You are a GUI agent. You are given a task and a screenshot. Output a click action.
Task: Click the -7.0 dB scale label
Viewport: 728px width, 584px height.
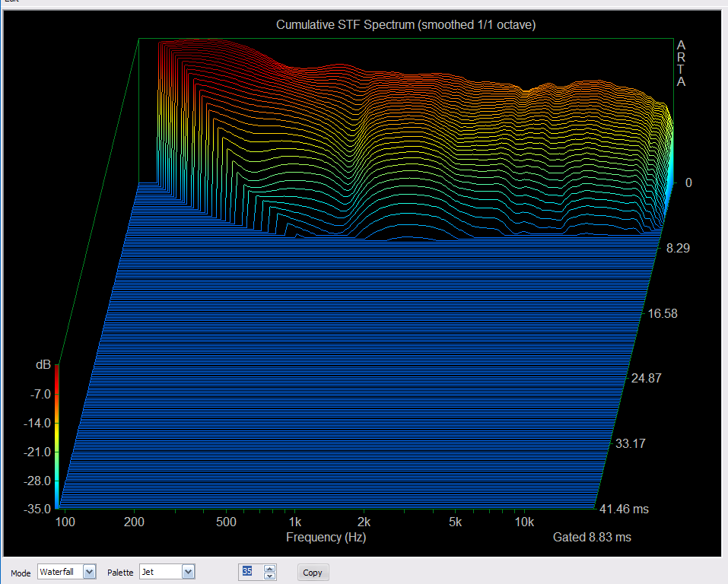click(x=40, y=395)
